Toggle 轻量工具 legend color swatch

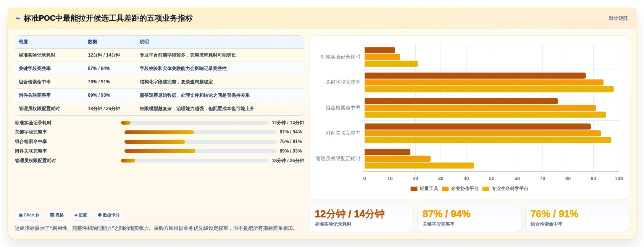pyautogui.click(x=414, y=189)
